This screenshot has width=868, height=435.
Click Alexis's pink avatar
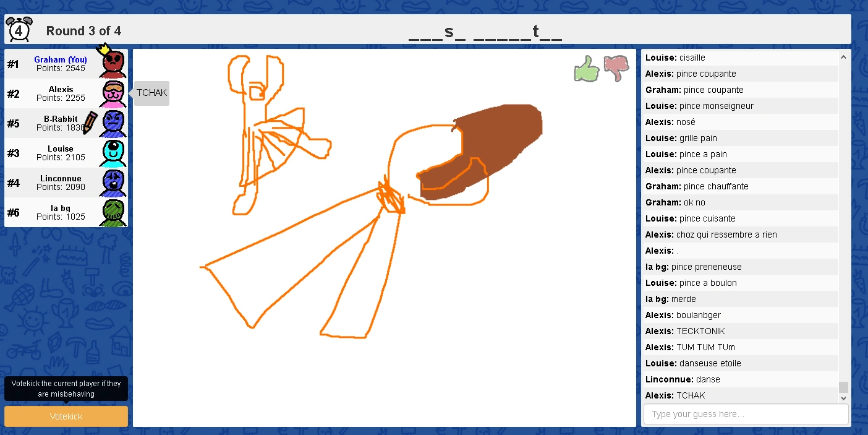(113, 94)
